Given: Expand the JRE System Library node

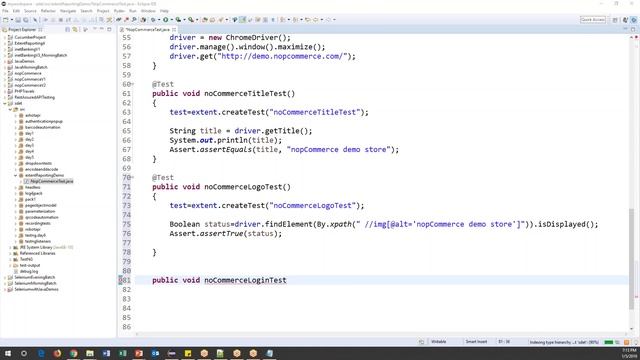Looking at the screenshot, I should 10,247.
